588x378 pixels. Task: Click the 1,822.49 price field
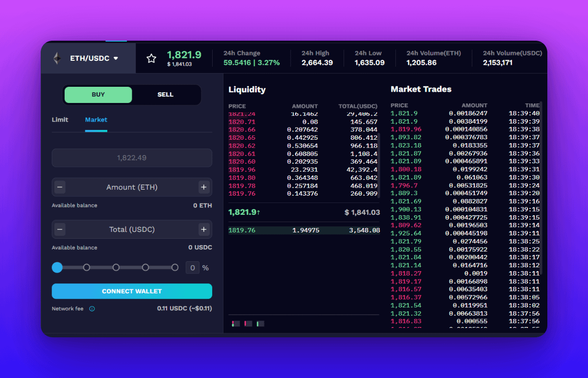(x=132, y=158)
